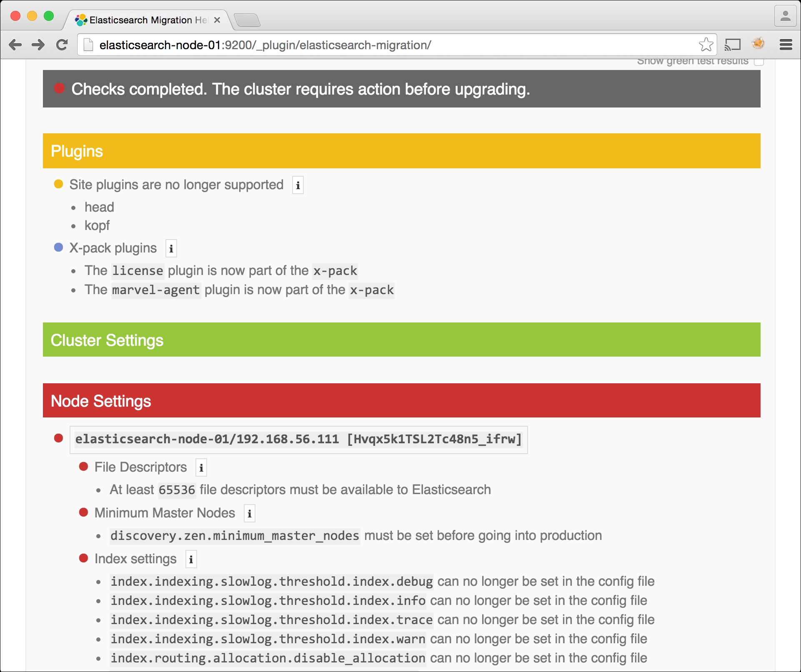
Task: Open the cast screen icon in toolbar
Action: point(733,45)
